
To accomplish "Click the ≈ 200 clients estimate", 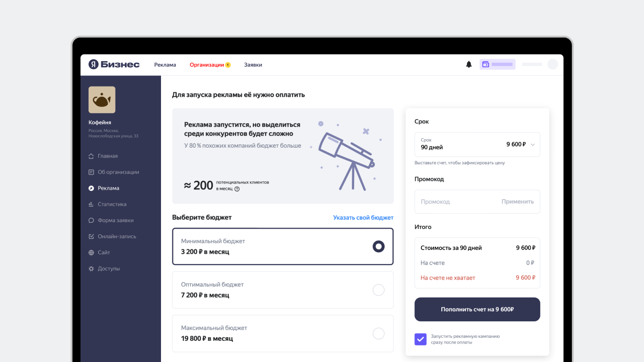I will point(198,185).
